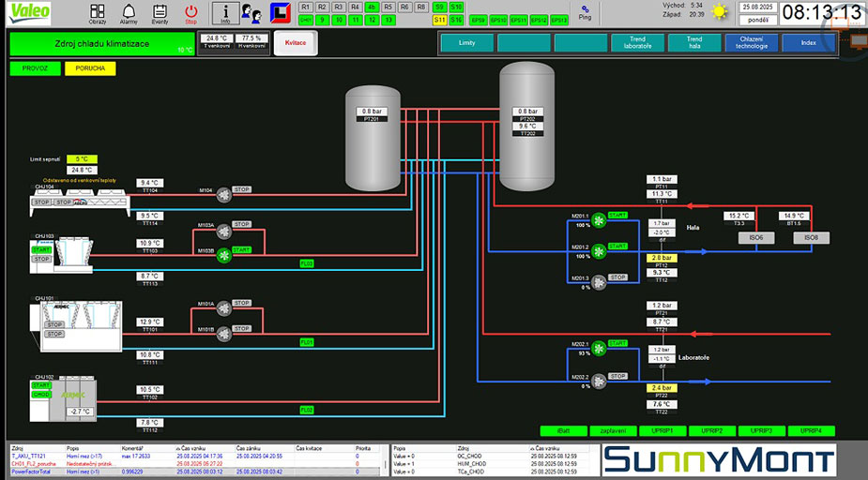
Task: Open the Eventy calendar icon
Action: click(160, 12)
